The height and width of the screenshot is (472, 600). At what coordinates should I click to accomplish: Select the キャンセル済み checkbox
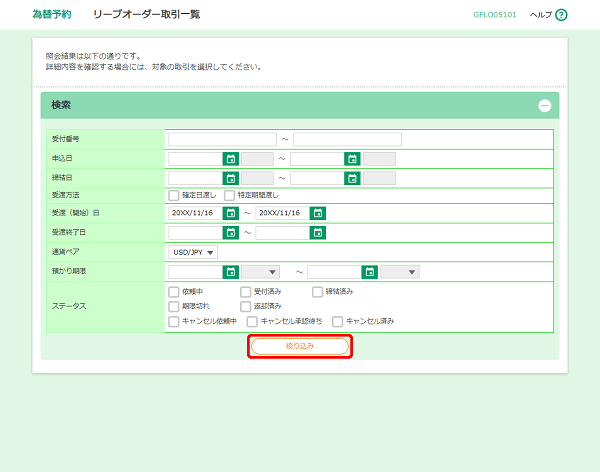coord(338,321)
